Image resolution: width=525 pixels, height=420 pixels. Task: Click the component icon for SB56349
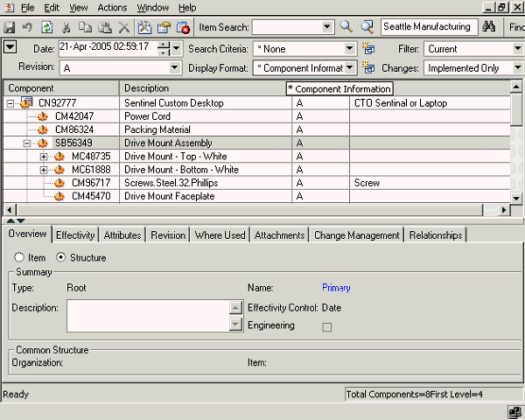pyautogui.click(x=43, y=143)
